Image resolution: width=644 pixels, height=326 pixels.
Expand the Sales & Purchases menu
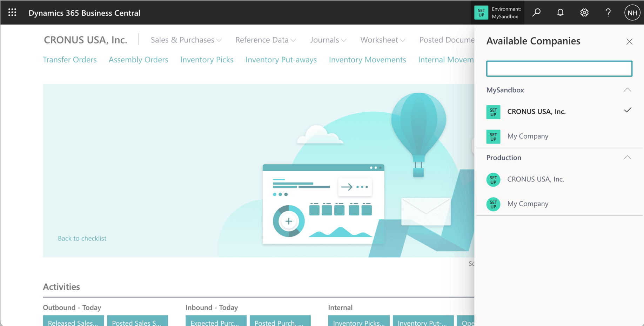point(186,40)
